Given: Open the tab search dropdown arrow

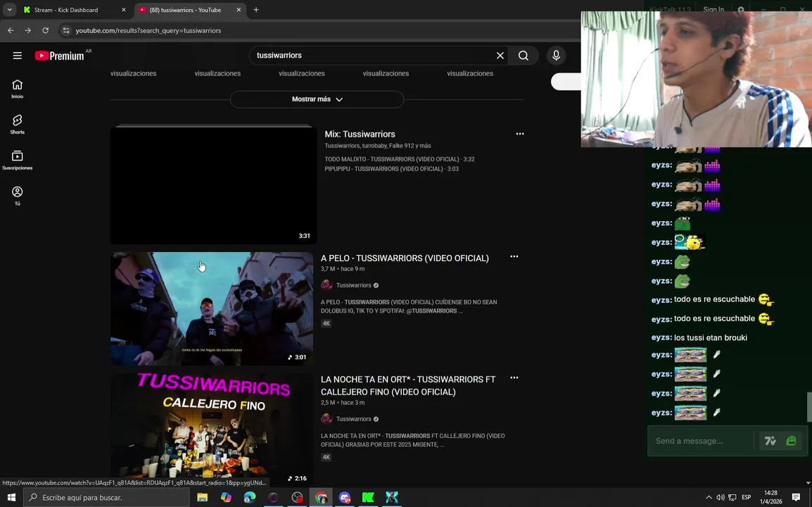Looking at the screenshot, I should click(9, 10).
